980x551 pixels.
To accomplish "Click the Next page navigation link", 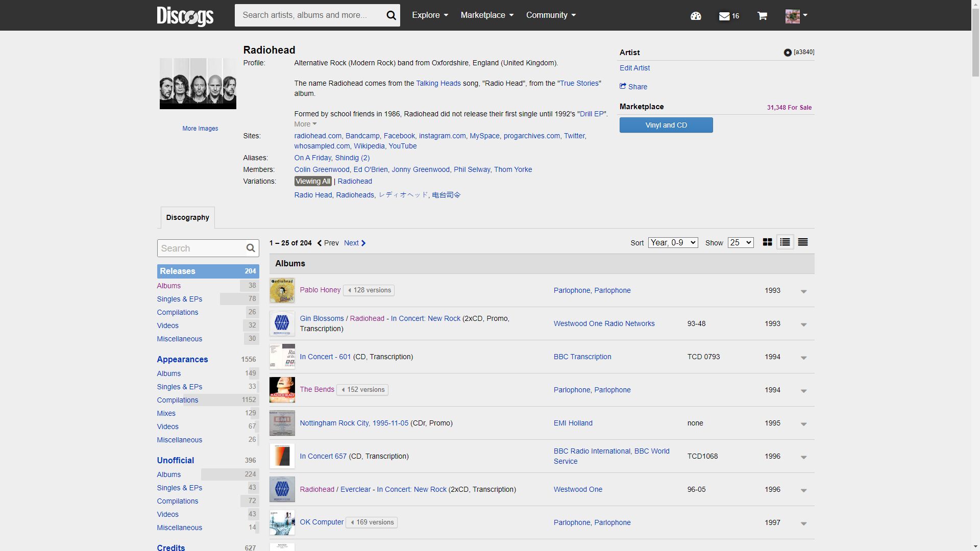I will (x=355, y=243).
